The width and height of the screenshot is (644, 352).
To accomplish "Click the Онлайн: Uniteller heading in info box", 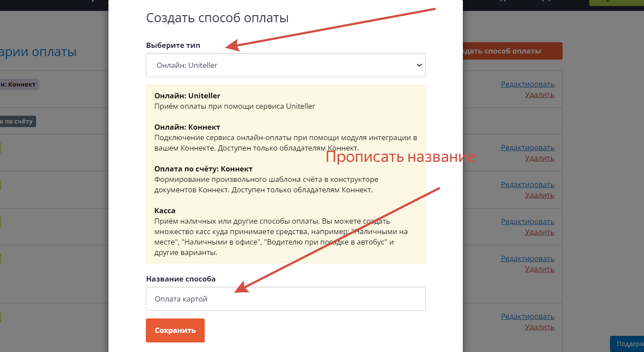I will click(x=187, y=96).
